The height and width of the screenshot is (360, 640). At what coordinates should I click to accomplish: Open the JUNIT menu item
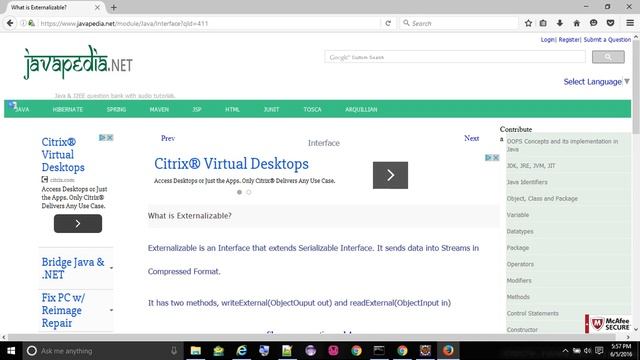pyautogui.click(x=271, y=109)
